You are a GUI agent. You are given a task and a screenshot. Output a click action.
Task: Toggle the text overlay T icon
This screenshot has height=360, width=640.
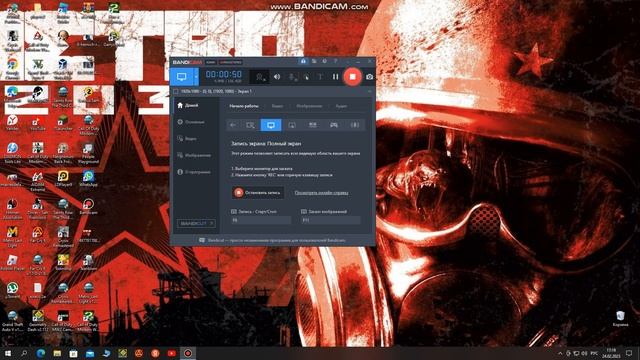tap(320, 77)
